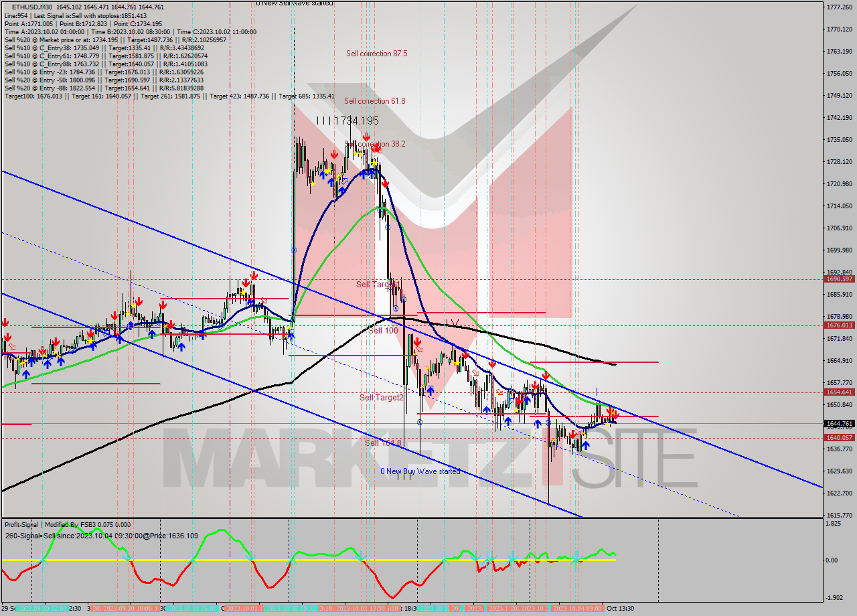The image size is (857, 616).
Task: Select the 'Sell correction 38.2' label
Action: pyautogui.click(x=375, y=144)
